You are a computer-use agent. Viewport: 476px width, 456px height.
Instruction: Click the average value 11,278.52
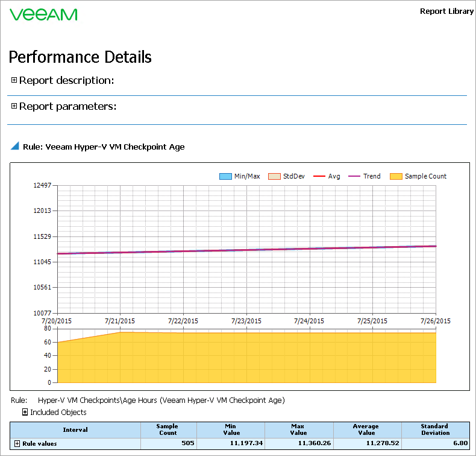pyautogui.click(x=383, y=443)
